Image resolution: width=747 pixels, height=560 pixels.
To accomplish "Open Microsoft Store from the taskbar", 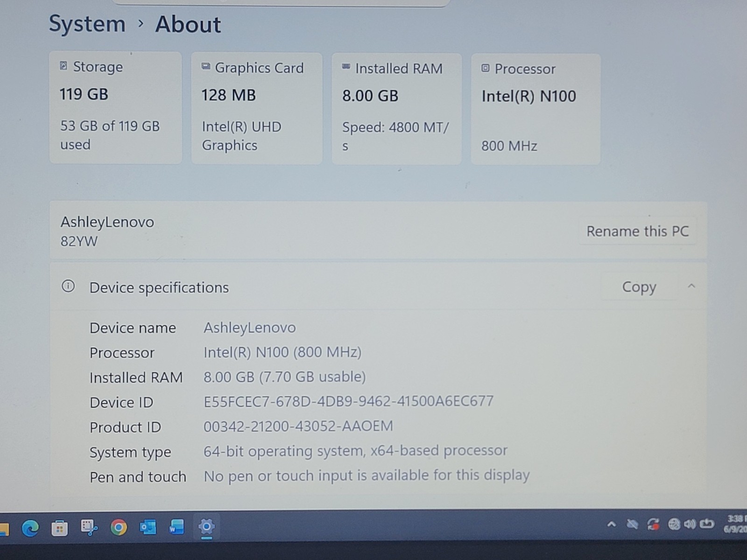I will pos(59,528).
